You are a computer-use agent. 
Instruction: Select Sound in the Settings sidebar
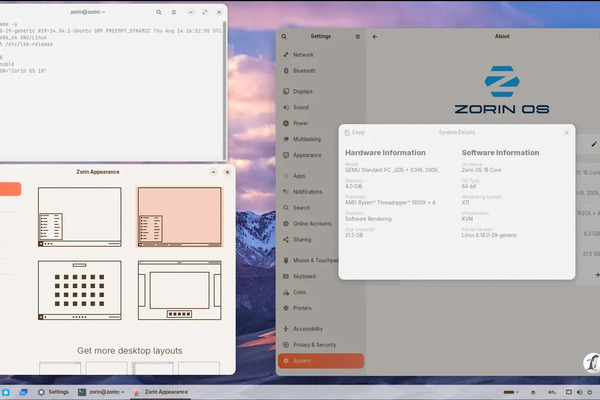[x=321, y=108]
